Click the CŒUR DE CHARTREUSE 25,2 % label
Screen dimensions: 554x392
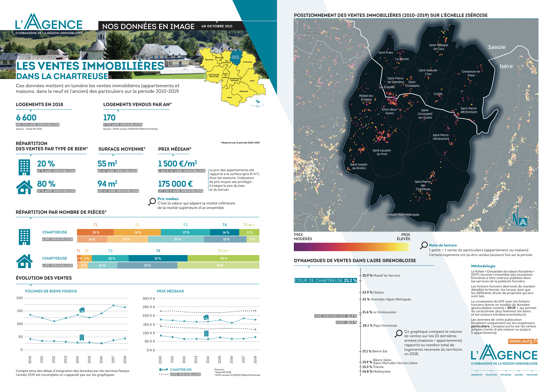point(326,281)
